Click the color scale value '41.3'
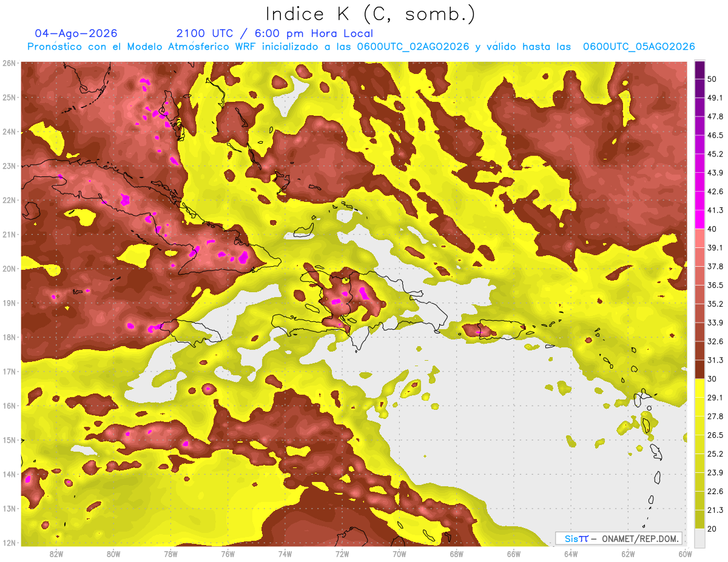This screenshot has height=562, width=728. pyautogui.click(x=716, y=210)
